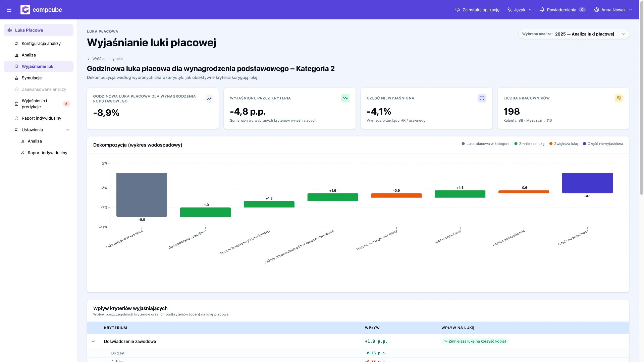The image size is (644, 362).
Task: Click the gray -8.9 waterfall bar
Action: [x=142, y=195]
